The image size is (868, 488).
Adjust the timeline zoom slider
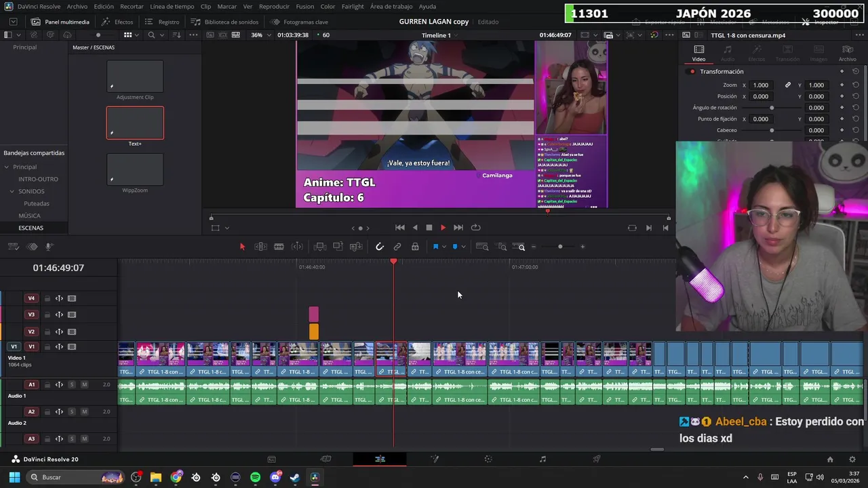(x=560, y=247)
